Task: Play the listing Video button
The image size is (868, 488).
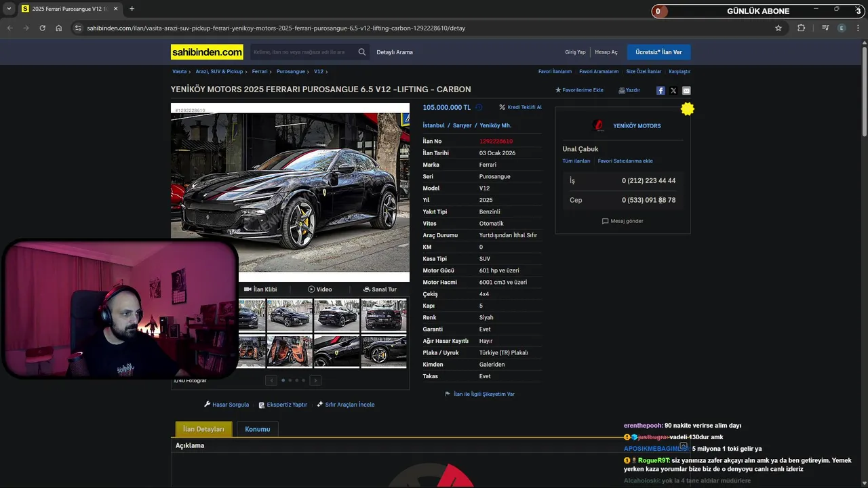Action: point(320,289)
